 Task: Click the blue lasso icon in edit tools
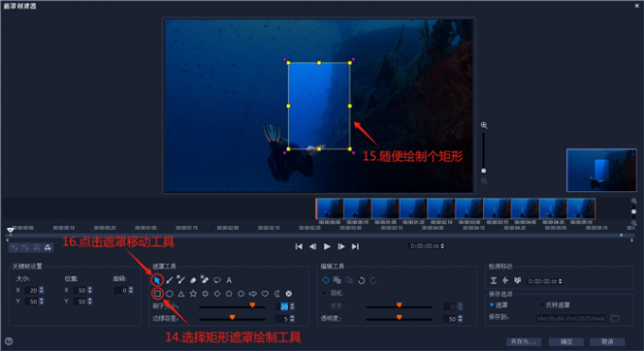pyautogui.click(x=325, y=280)
